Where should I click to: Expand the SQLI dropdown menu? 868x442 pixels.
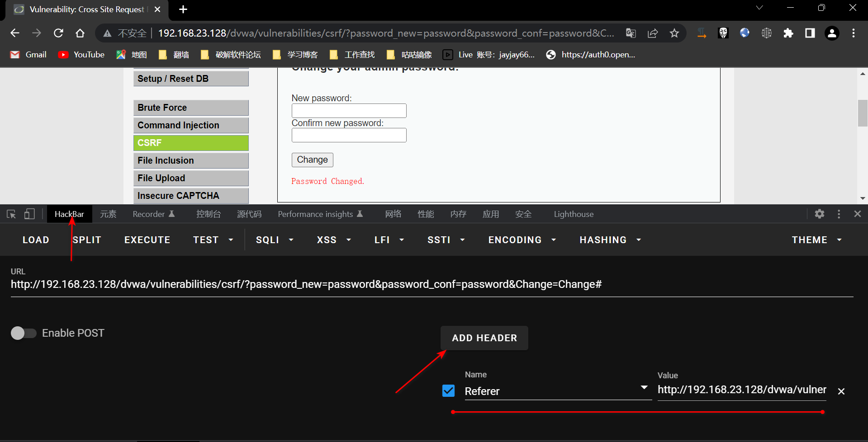275,240
